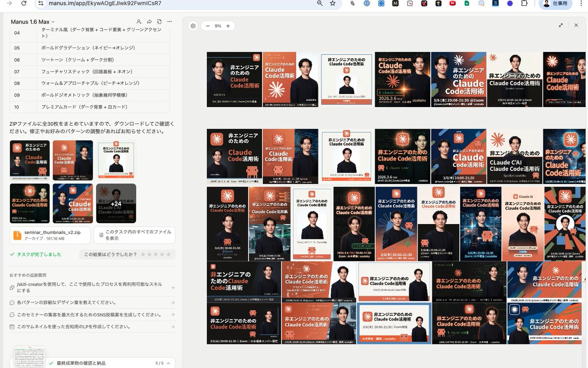Click the purple circle extension icon
This screenshot has height=368, width=588.
[510, 3]
